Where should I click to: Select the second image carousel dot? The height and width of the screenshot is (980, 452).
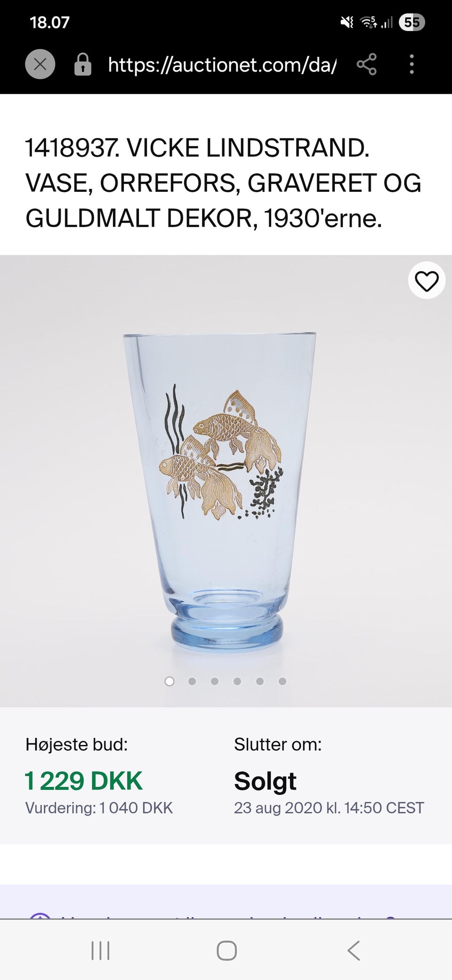point(192,681)
